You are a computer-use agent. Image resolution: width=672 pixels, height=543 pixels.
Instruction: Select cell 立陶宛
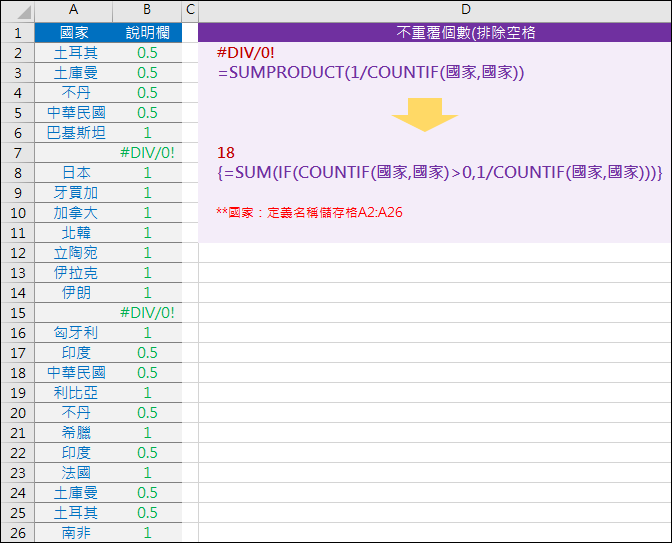pos(74,253)
